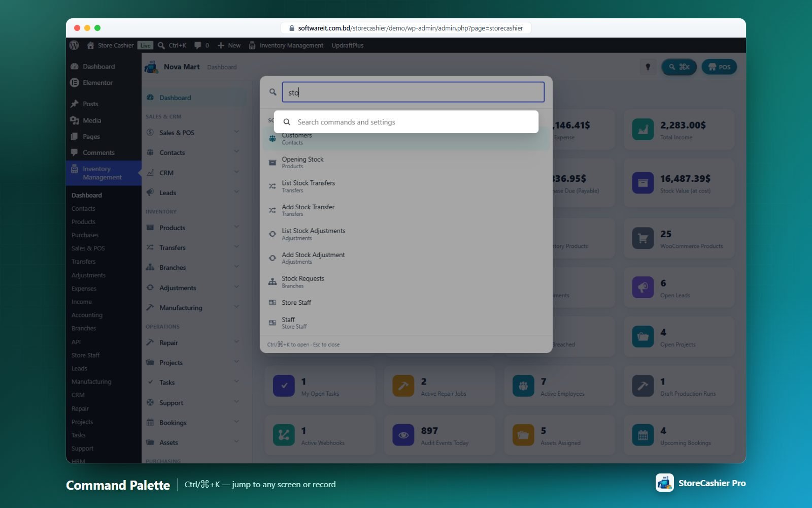Expand the Contacts section chevron
Viewport: 812px width, 508px height.
coord(236,152)
